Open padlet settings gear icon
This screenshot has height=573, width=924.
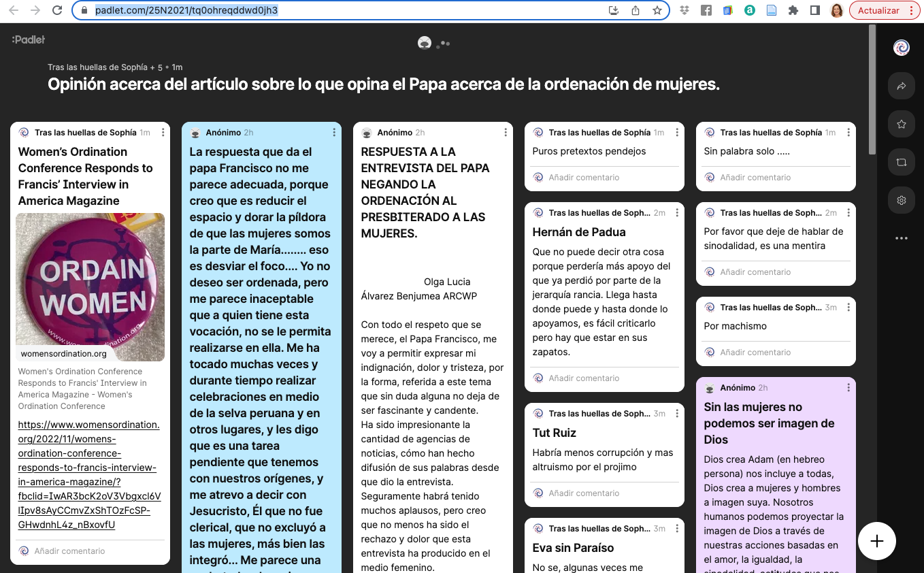[x=902, y=201]
